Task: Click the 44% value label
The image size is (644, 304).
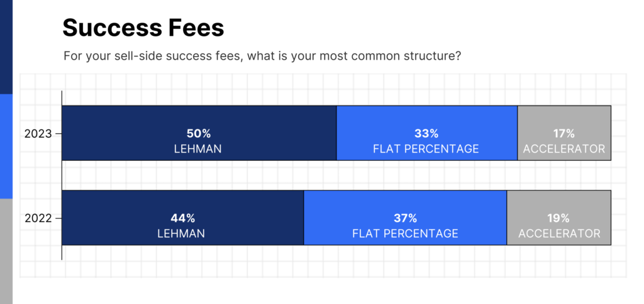Action: pyautogui.click(x=182, y=219)
